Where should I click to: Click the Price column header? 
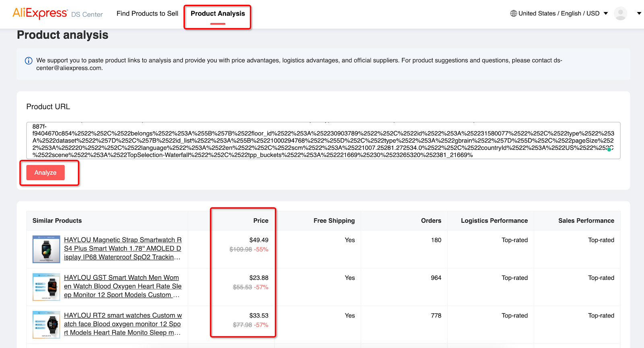click(261, 221)
